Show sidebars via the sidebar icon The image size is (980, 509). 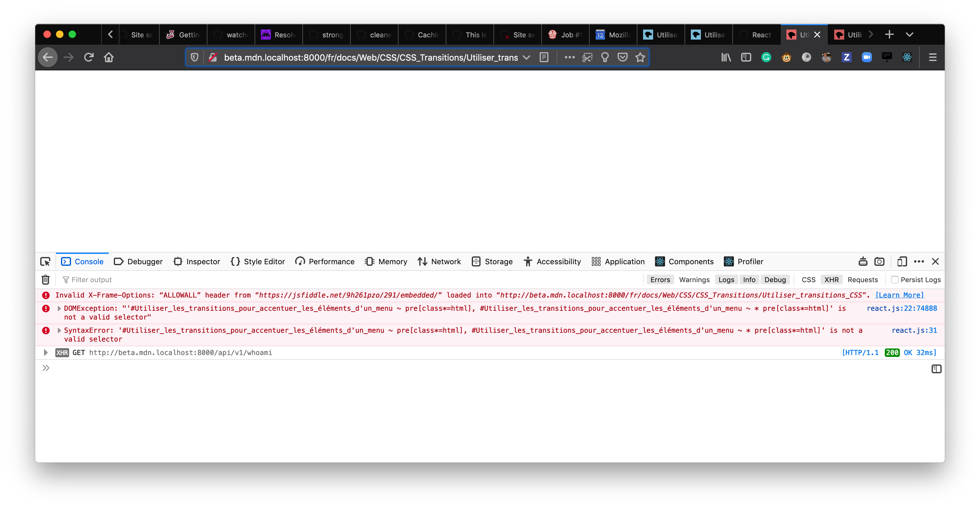[x=746, y=57]
